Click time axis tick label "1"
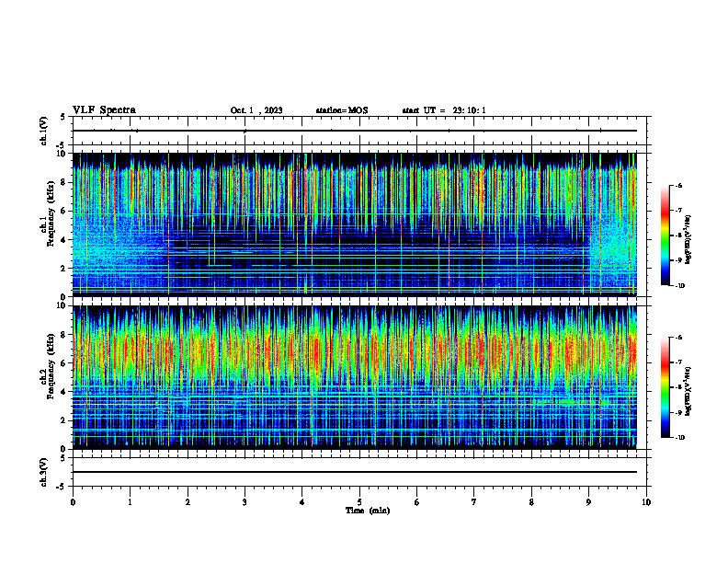This screenshot has height=563, width=728. tap(130, 502)
